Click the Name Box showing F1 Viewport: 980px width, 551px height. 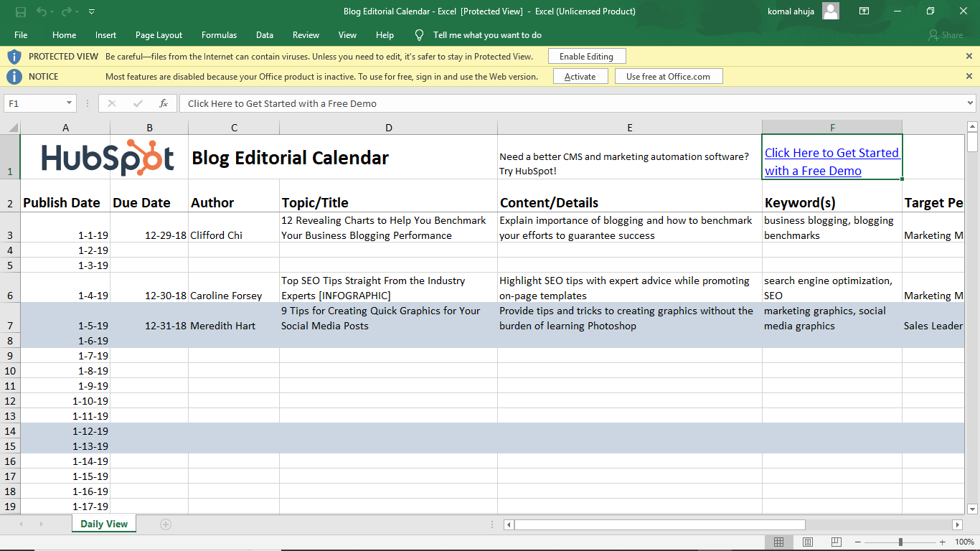click(34, 103)
